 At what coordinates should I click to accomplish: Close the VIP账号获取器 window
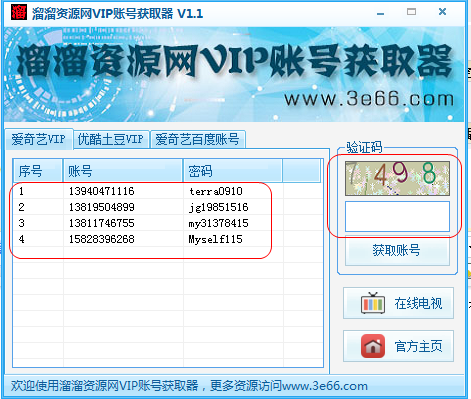click(x=442, y=12)
